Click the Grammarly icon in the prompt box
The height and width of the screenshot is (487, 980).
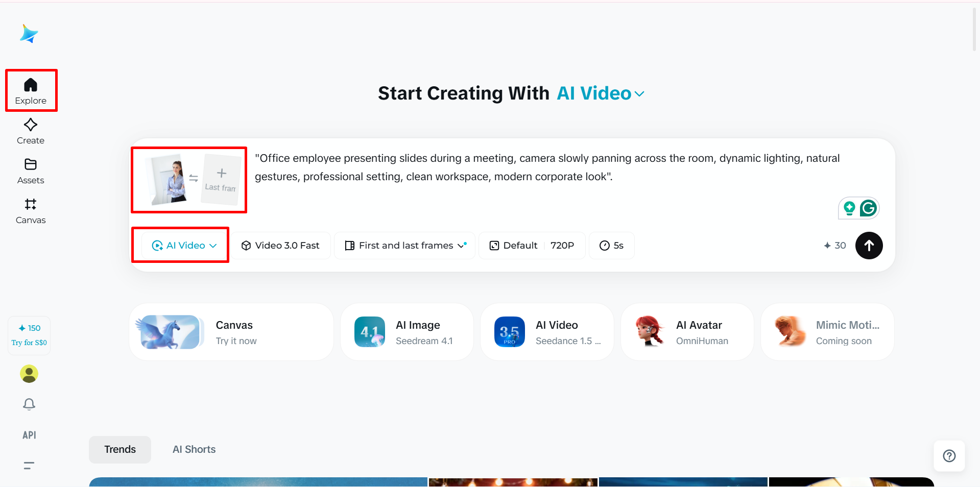(868, 208)
